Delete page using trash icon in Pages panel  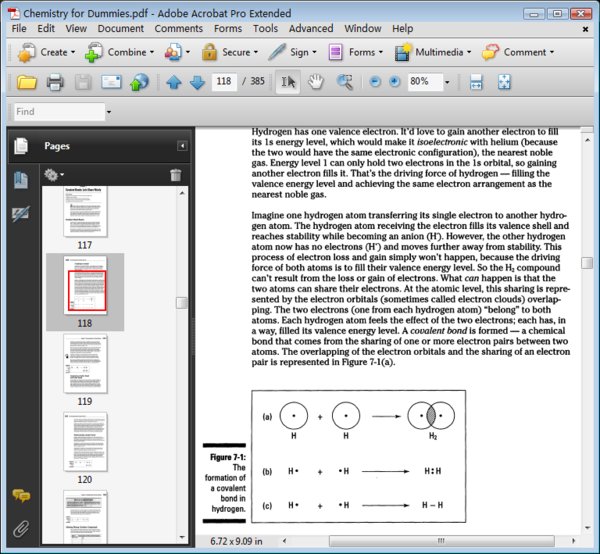coord(176,175)
